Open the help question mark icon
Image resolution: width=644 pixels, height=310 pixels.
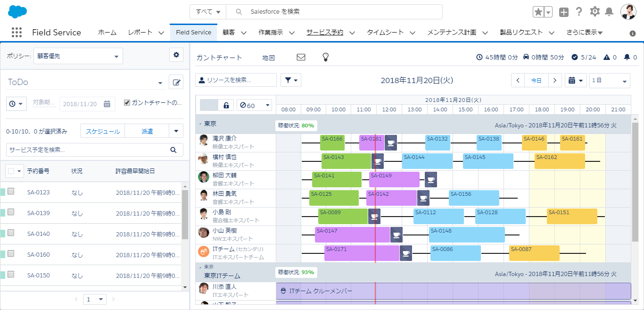[x=579, y=12]
